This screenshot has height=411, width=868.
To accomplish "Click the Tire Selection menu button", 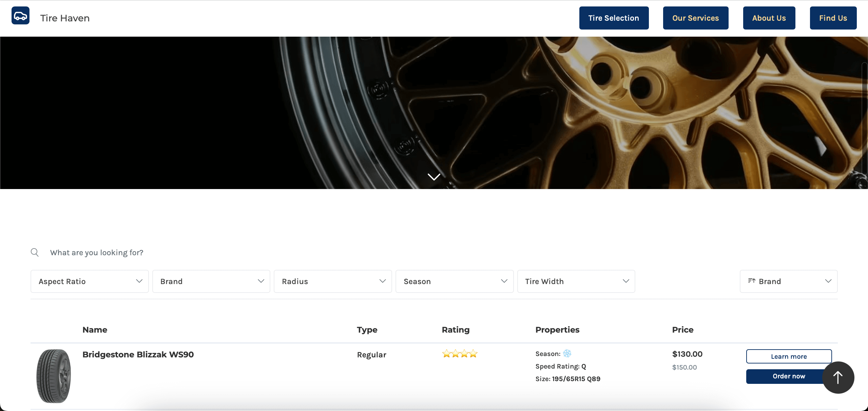I will [614, 18].
